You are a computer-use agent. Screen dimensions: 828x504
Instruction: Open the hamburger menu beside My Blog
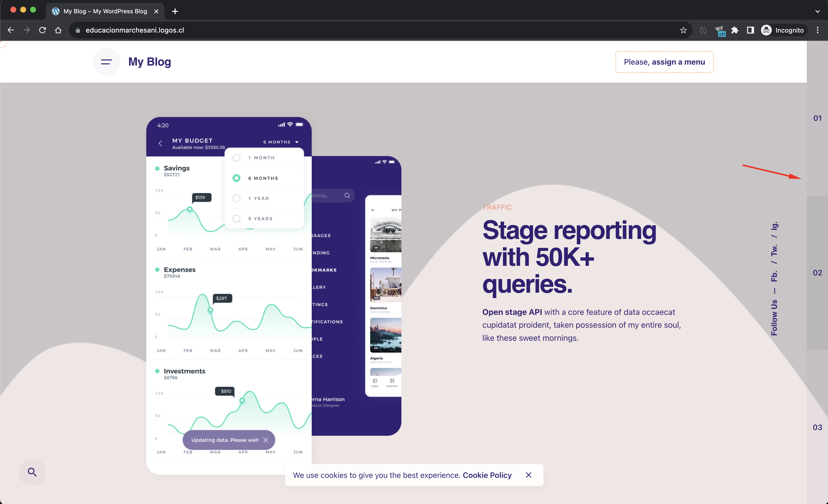(106, 62)
